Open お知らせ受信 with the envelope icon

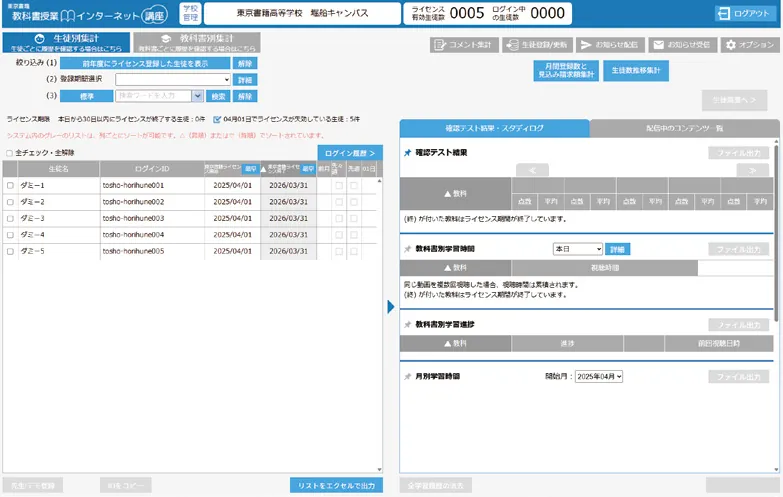683,45
